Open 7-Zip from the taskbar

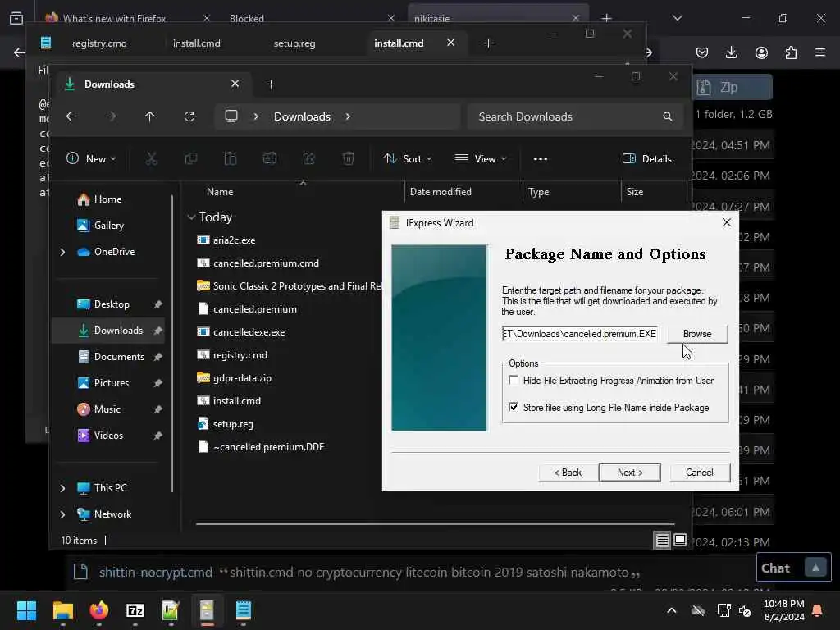[x=135, y=610]
